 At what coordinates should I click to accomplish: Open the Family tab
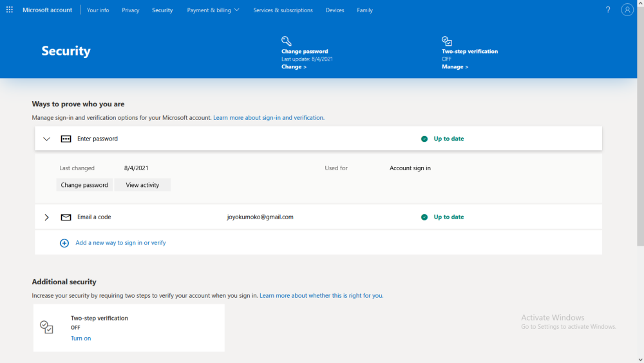click(x=365, y=10)
